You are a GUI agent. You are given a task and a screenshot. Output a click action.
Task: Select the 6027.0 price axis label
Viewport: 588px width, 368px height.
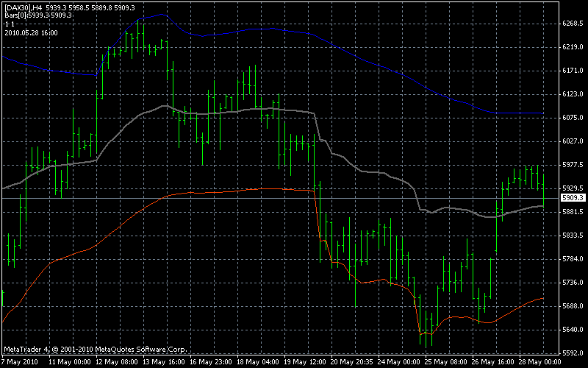573,141
